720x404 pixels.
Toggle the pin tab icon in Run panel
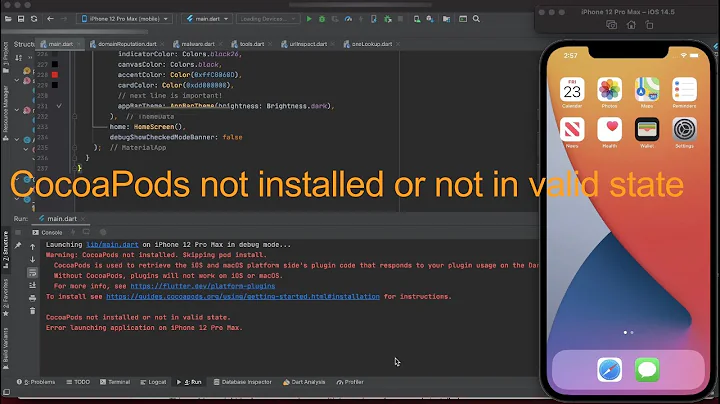(18, 246)
